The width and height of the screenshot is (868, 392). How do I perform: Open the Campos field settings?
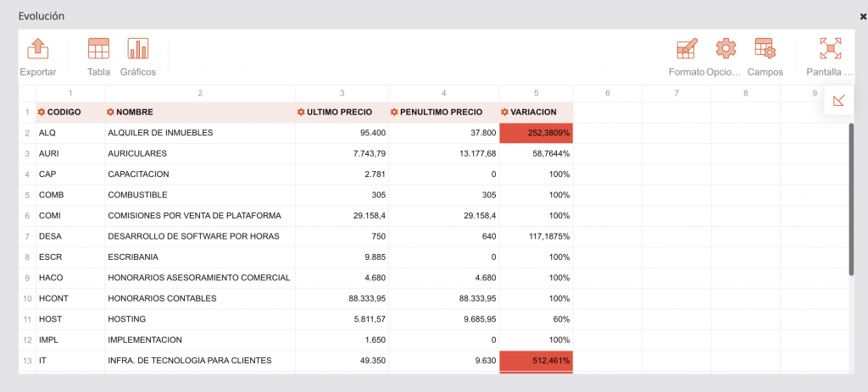point(765,49)
